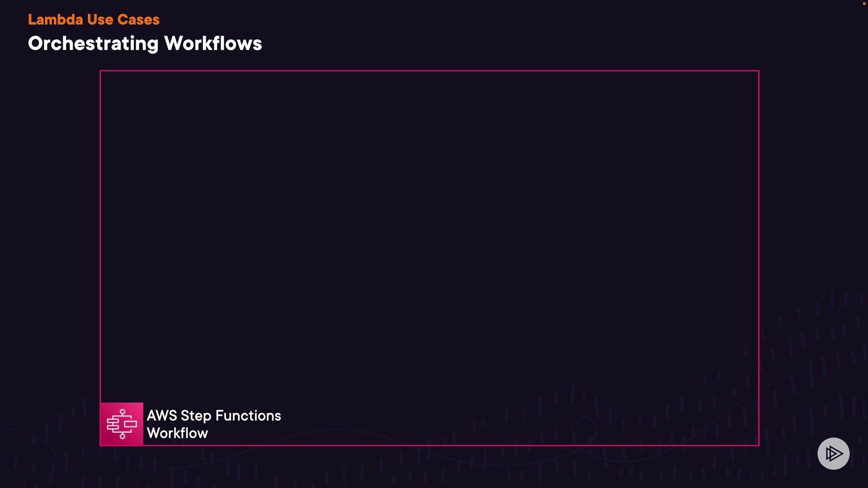
Task: Click the word "Functions" in the service label
Action: point(248,415)
